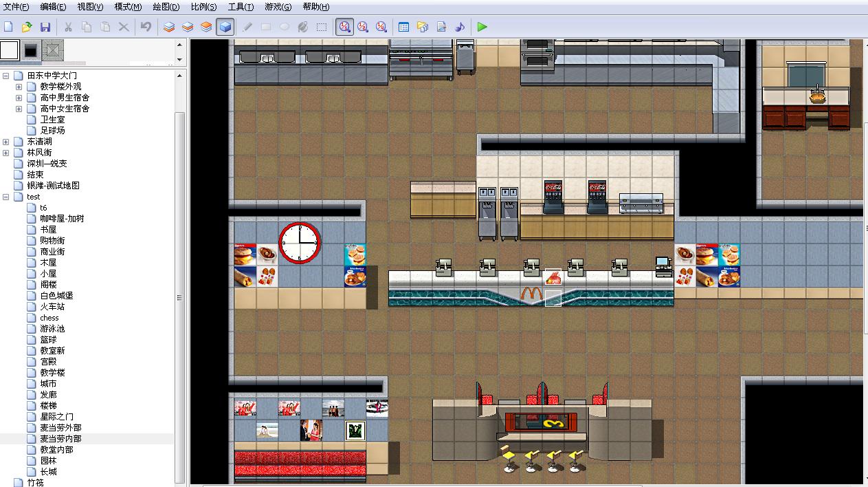The width and height of the screenshot is (868, 487).
Task: Select the blank white tile in the tileset
Action: (x=10, y=50)
